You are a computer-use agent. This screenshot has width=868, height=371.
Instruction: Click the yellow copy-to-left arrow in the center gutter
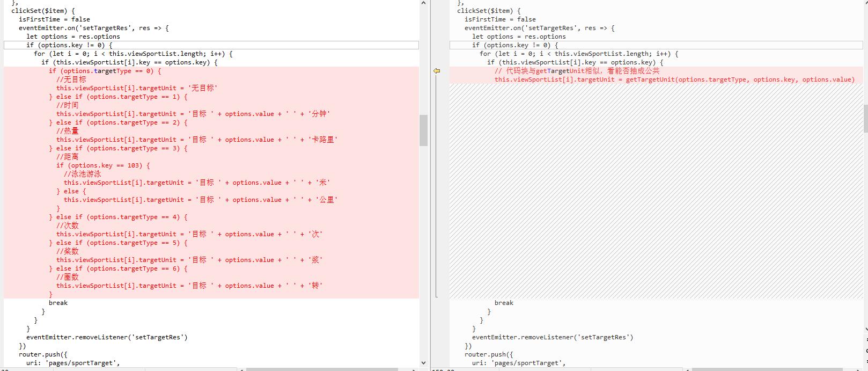437,71
